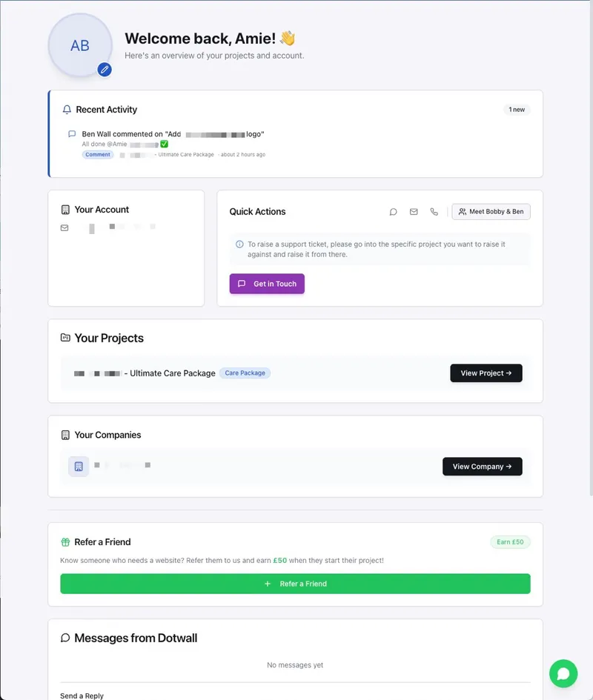The width and height of the screenshot is (593, 700).
Task: Click the pencil icon to edit avatar
Action: (x=105, y=70)
